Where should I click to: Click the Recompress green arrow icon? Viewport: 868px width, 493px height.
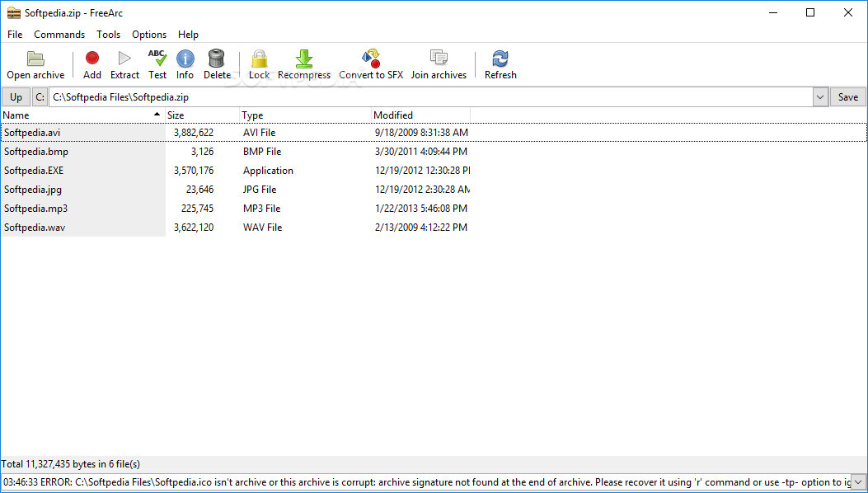tap(304, 59)
